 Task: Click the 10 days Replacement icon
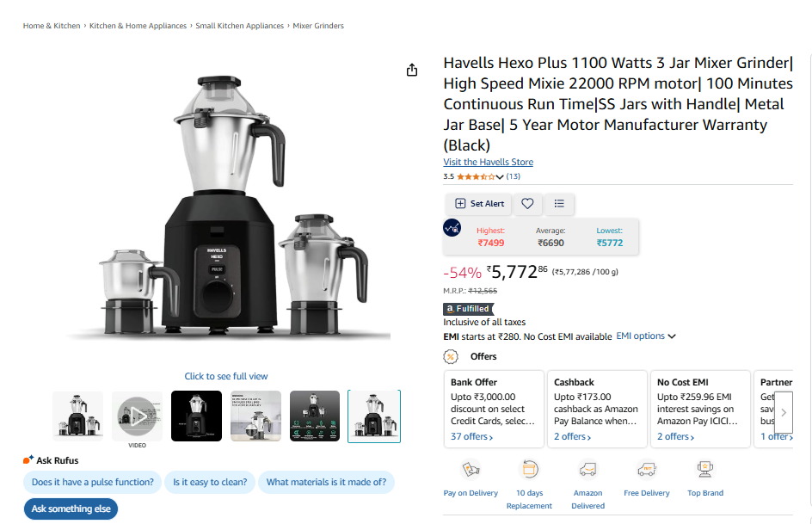pyautogui.click(x=529, y=469)
